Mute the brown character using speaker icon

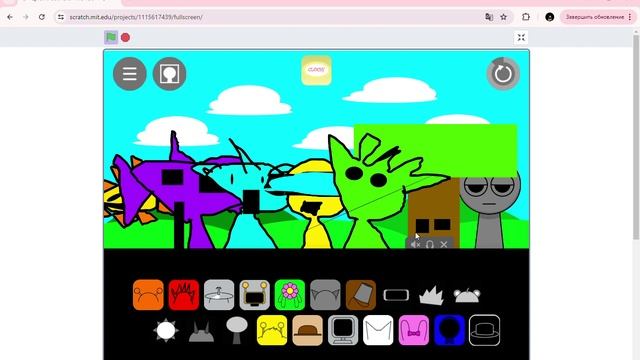point(416,244)
